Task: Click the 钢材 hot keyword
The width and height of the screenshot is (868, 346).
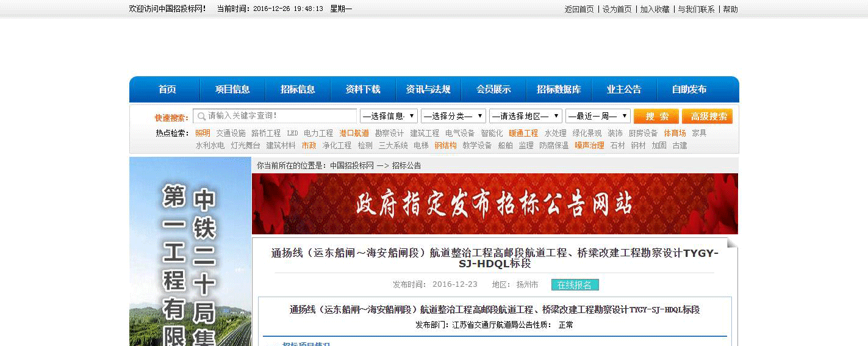Action: coord(638,146)
